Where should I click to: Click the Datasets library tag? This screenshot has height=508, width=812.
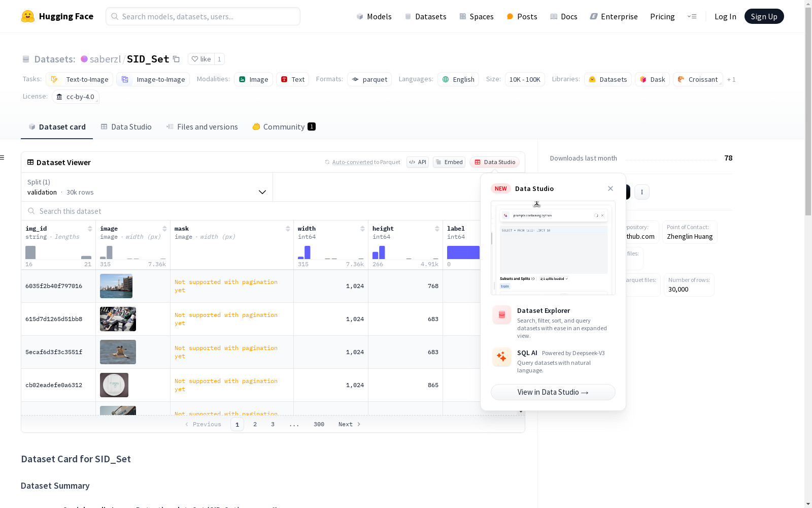point(608,79)
